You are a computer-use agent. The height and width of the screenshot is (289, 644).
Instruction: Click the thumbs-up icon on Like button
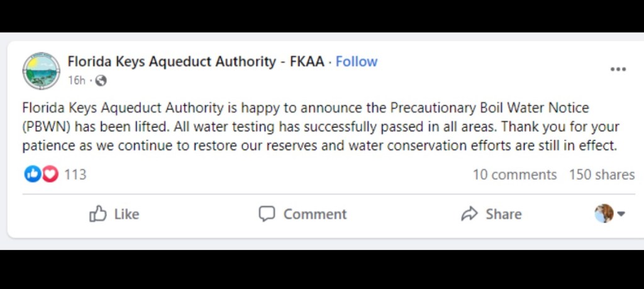[x=98, y=214]
